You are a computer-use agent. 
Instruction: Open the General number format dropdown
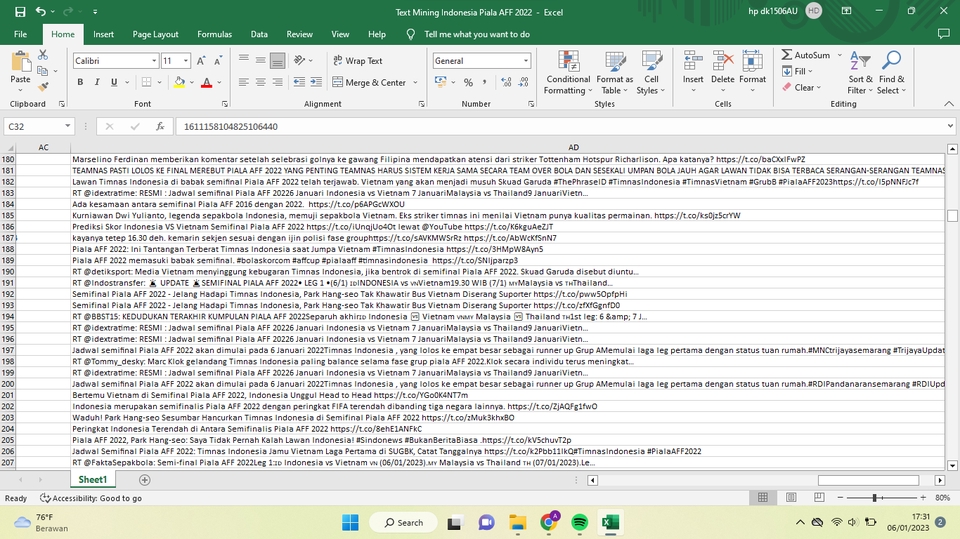coord(525,61)
